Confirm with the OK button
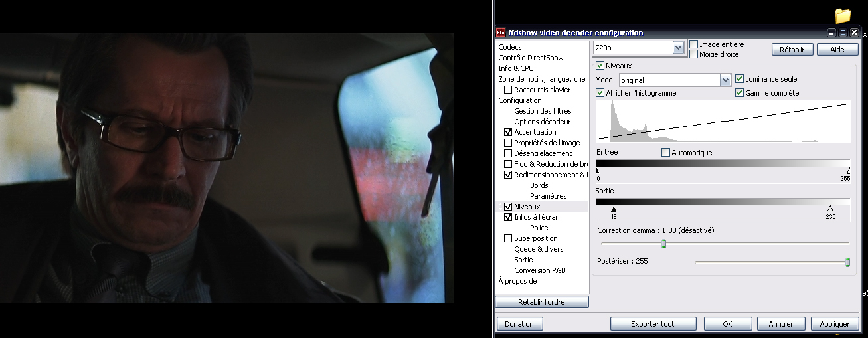Image resolution: width=868 pixels, height=338 pixels. [x=727, y=324]
